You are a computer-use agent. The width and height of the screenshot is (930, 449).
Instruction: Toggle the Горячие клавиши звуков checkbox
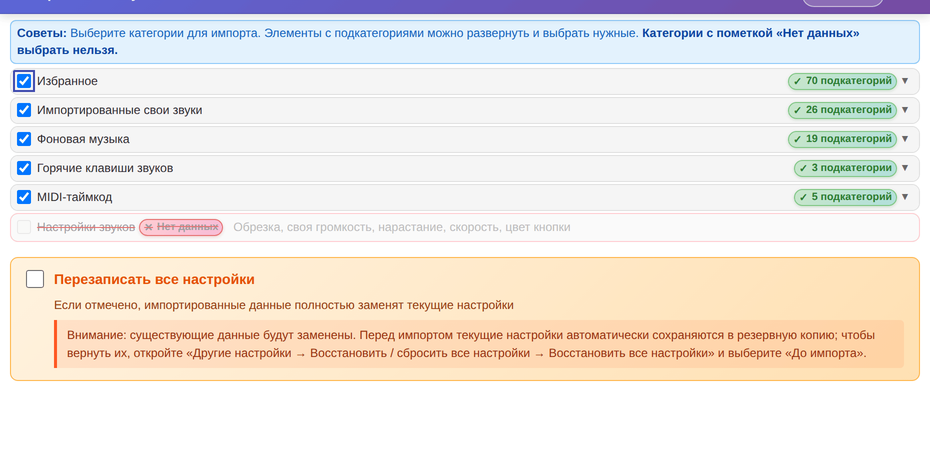(24, 168)
